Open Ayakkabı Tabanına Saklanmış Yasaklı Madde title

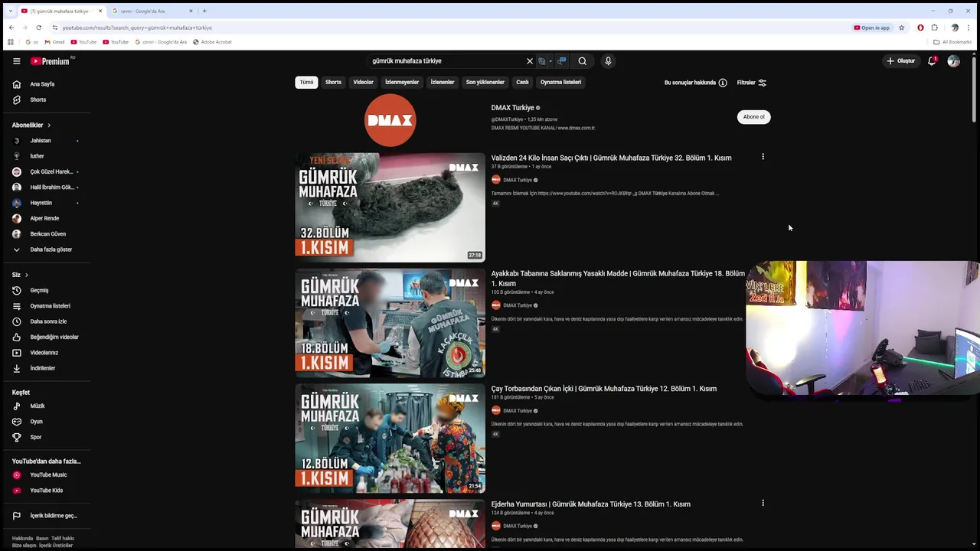pyautogui.click(x=618, y=279)
